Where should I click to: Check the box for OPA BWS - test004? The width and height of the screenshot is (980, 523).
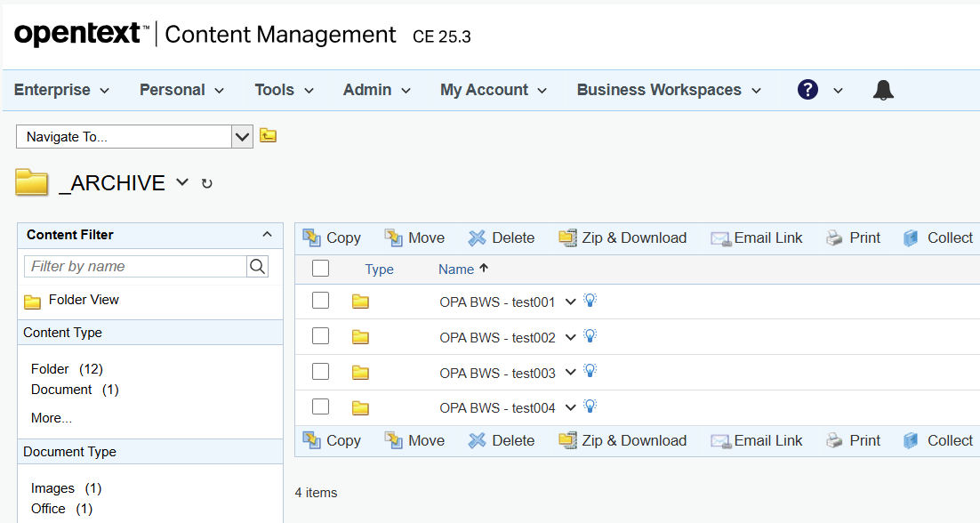(321, 406)
